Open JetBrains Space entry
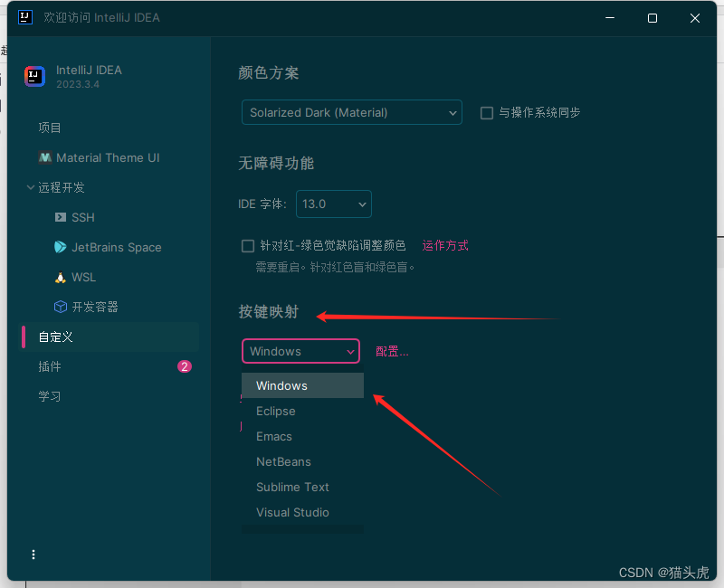This screenshot has width=724, height=588. click(117, 247)
